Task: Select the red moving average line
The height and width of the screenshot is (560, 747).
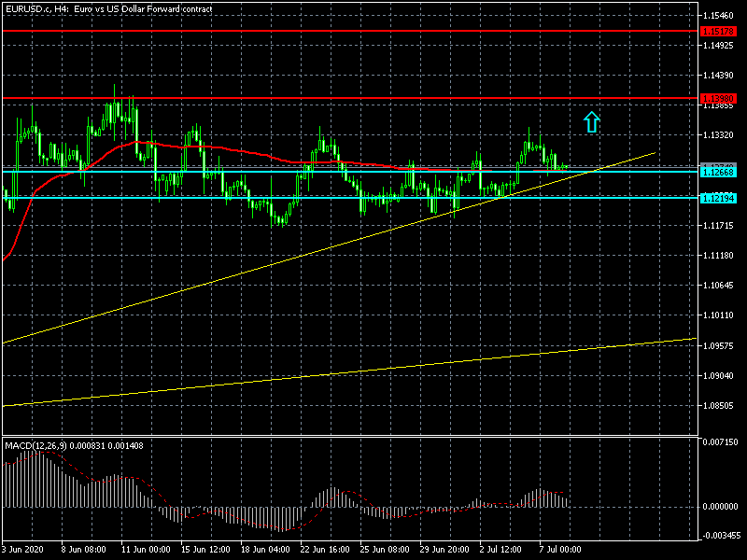Action: pos(233,150)
